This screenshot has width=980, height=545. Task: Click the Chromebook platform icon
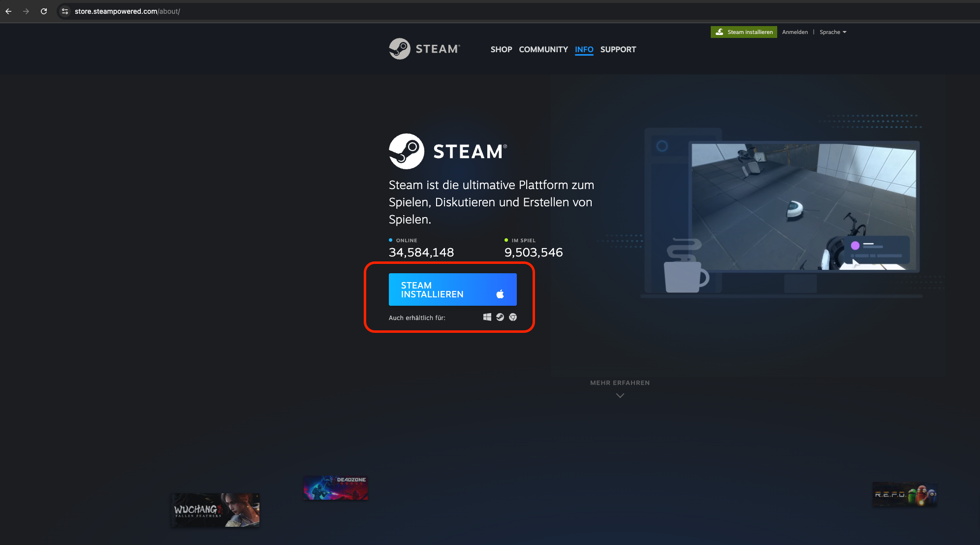pos(512,318)
